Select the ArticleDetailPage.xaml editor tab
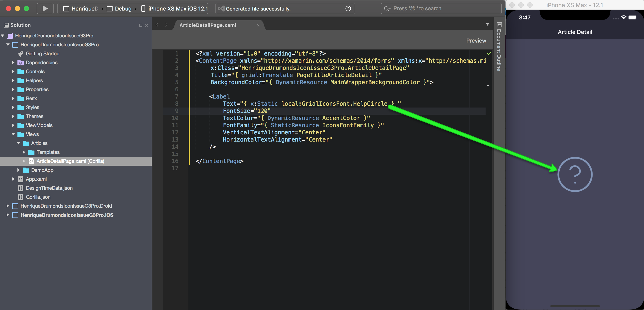 point(207,25)
